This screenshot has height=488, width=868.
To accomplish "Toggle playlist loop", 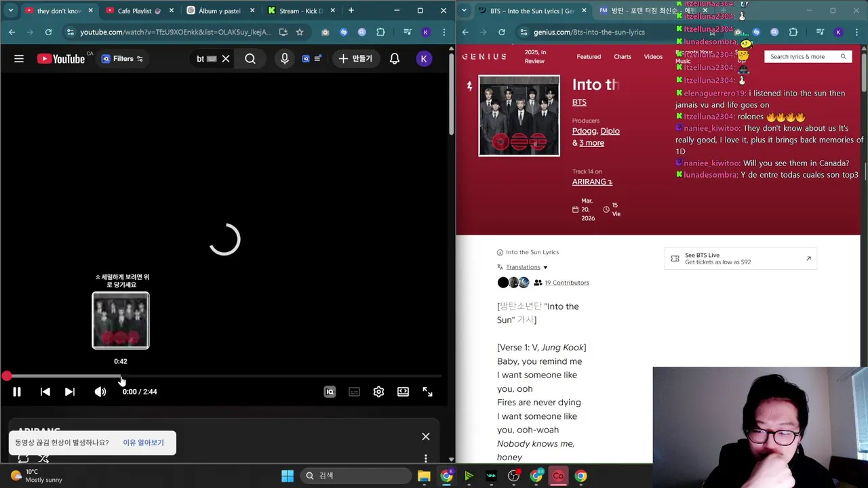I will pos(24,459).
